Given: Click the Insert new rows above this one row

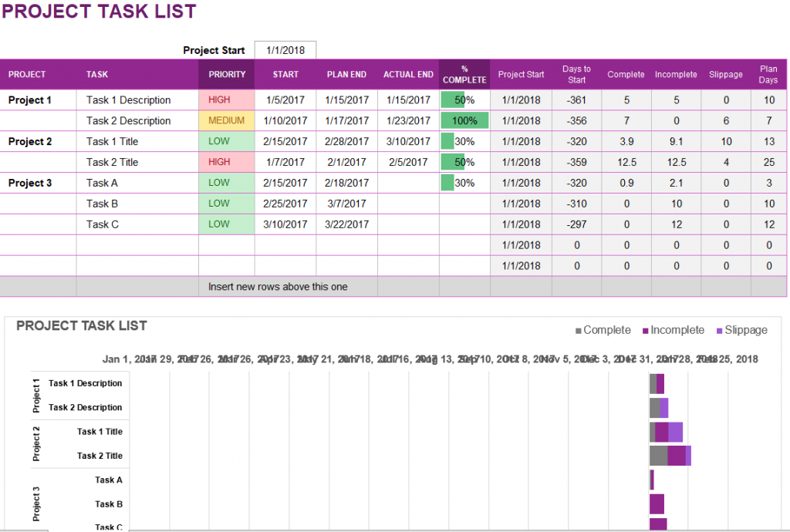Looking at the screenshot, I should point(278,286).
